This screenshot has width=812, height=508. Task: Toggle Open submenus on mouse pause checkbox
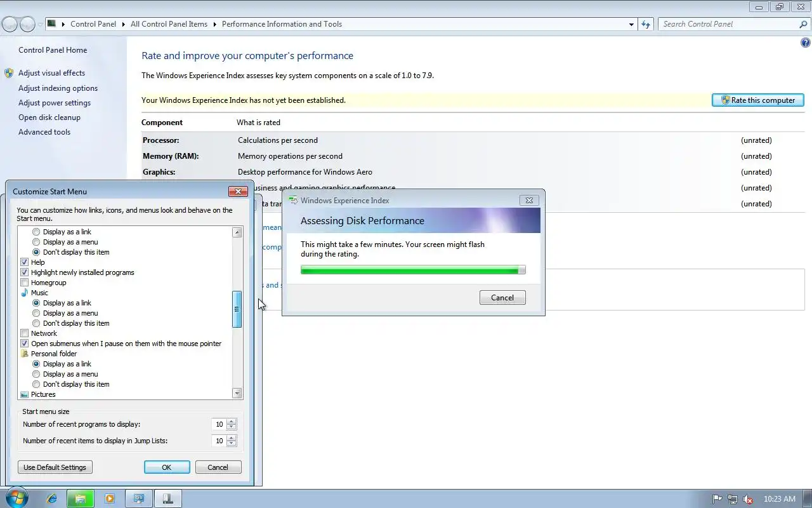[x=25, y=344]
